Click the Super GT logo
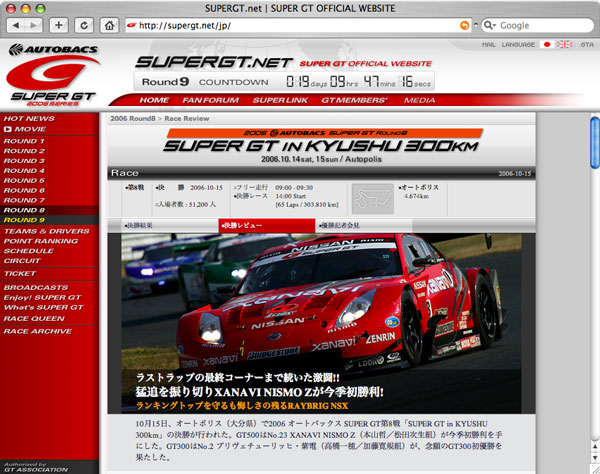Image resolution: width=600 pixels, height=474 pixels. click(52, 80)
